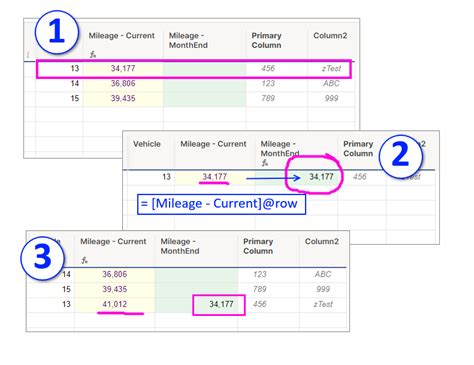Viewport: 474px width, 365px height.
Task: Click the Mileage - MonthEnd header in screenshot 2
Action: (x=280, y=149)
